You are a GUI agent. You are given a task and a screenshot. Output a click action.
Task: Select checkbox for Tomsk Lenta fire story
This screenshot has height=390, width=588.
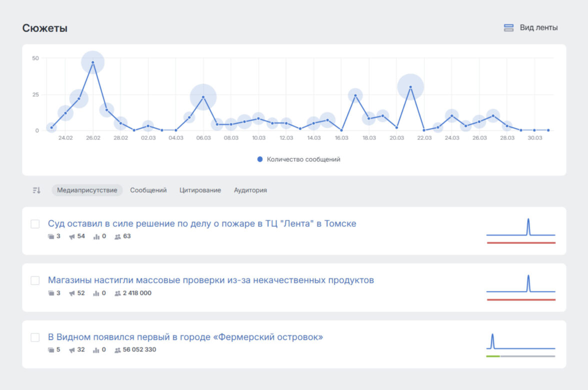click(35, 224)
